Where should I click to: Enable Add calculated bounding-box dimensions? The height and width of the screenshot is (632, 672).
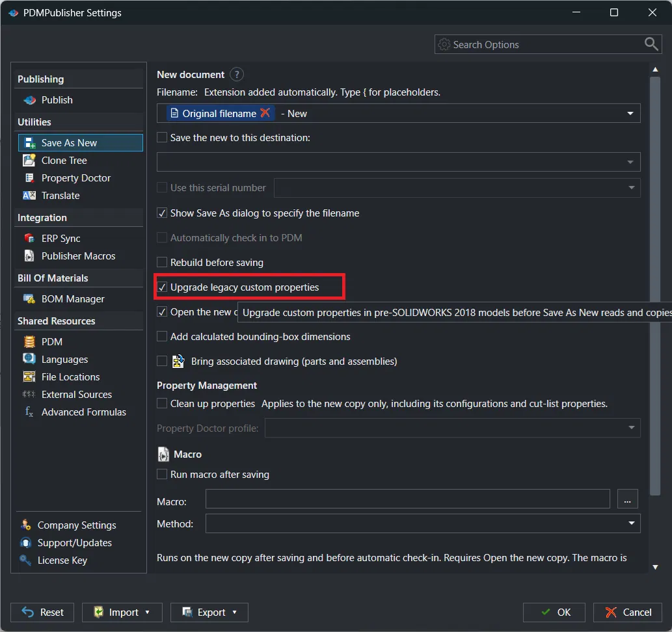point(161,336)
